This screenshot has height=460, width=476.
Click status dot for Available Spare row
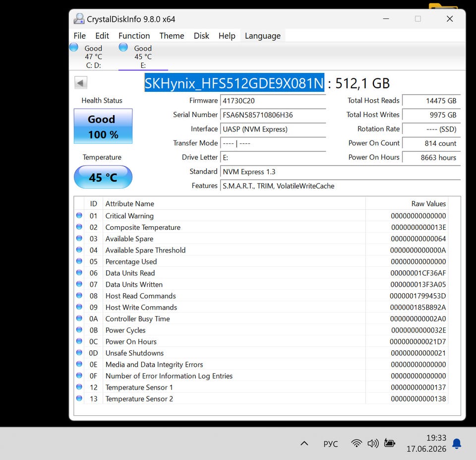(x=79, y=238)
